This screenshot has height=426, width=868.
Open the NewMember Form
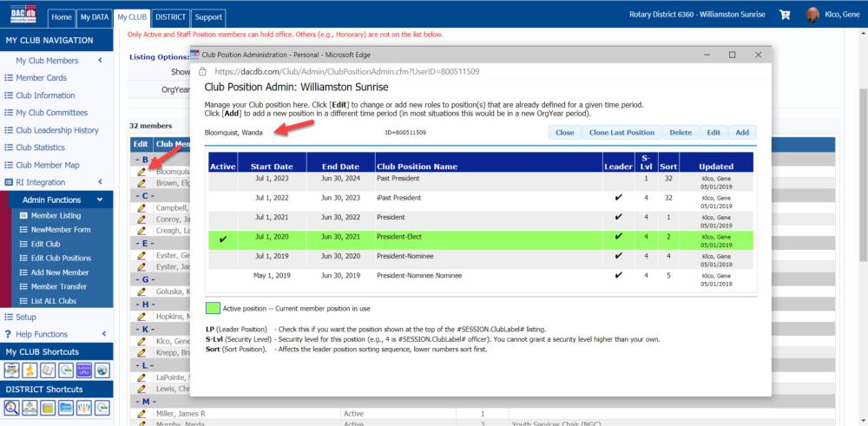coord(62,230)
